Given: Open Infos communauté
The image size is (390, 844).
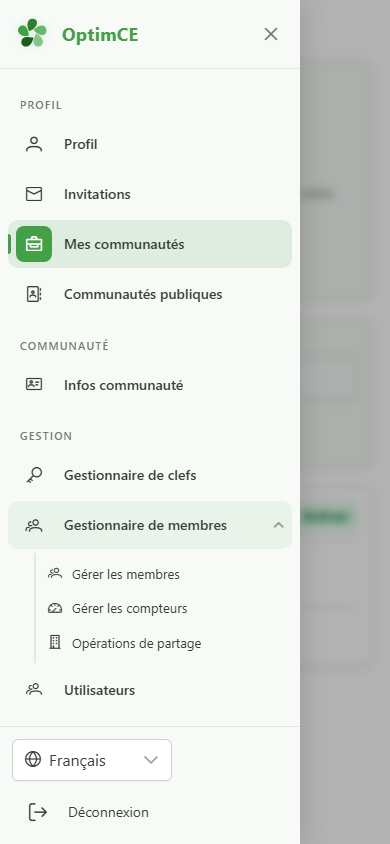Looking at the screenshot, I should pos(150,385).
